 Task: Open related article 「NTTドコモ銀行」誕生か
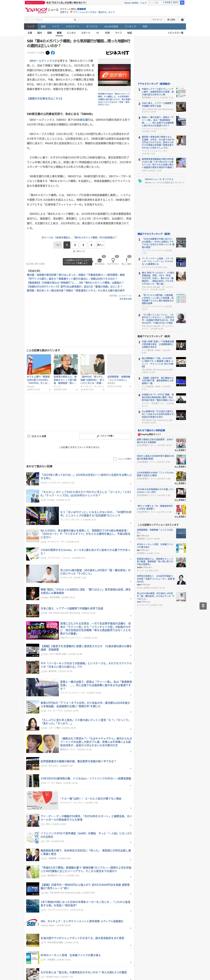click(72, 278)
